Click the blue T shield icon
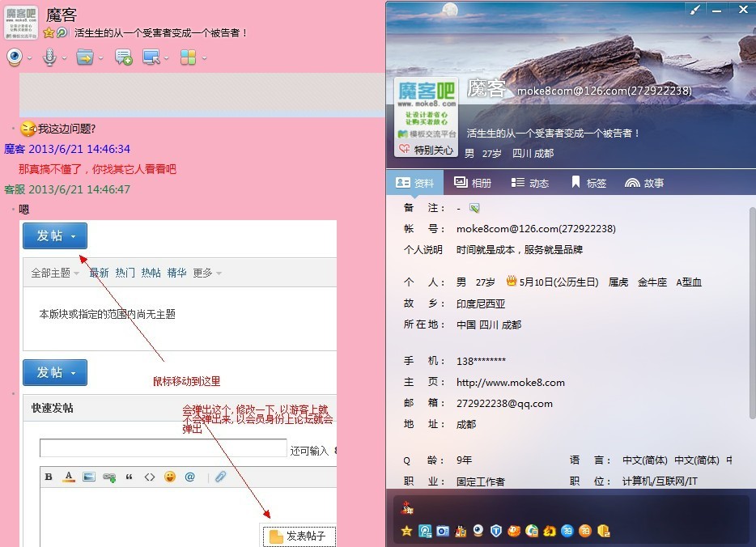Screen dimensions: 756x547 click(496, 531)
